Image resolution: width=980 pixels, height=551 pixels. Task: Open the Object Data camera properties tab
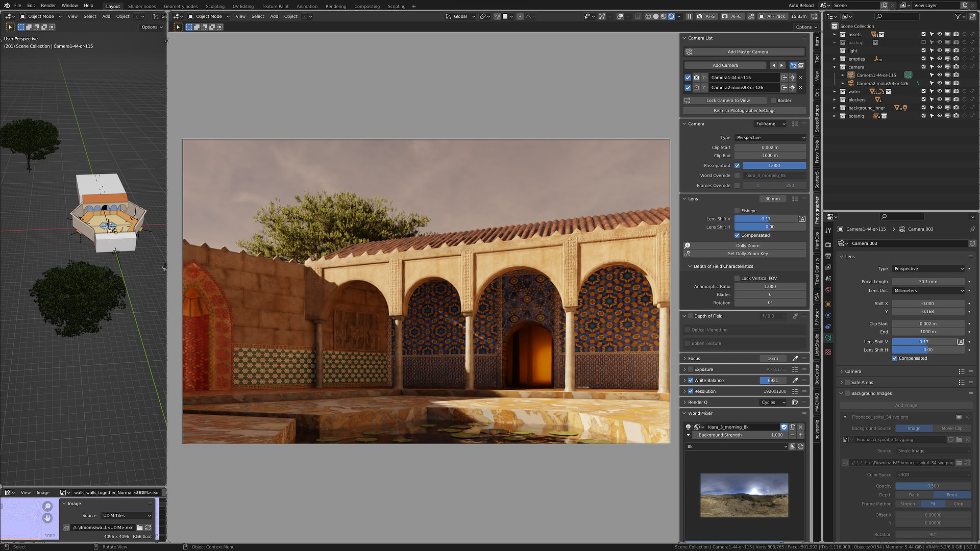pos(828,338)
